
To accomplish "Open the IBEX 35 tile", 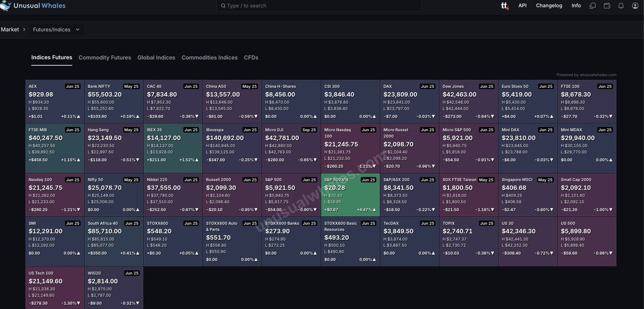I will (173, 149).
